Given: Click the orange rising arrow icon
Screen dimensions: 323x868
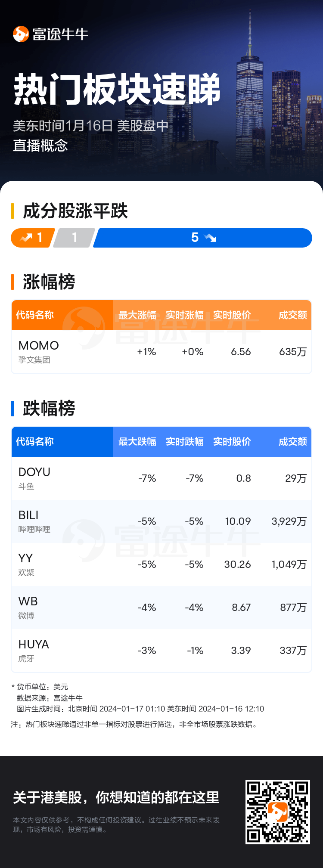Looking at the screenshot, I should [x=27, y=238].
